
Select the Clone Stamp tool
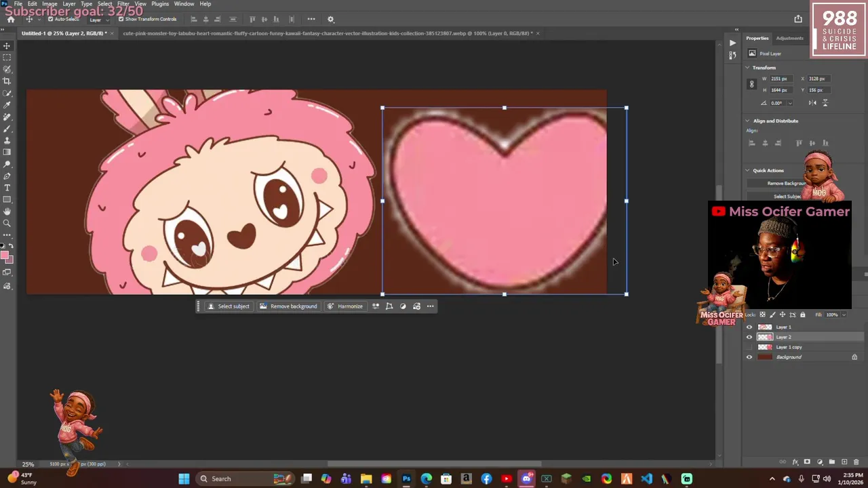click(x=7, y=140)
